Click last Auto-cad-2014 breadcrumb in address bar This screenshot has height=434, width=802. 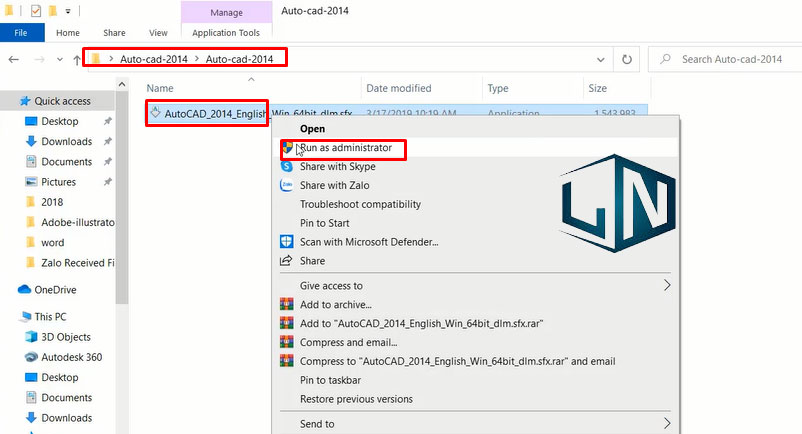pos(239,59)
